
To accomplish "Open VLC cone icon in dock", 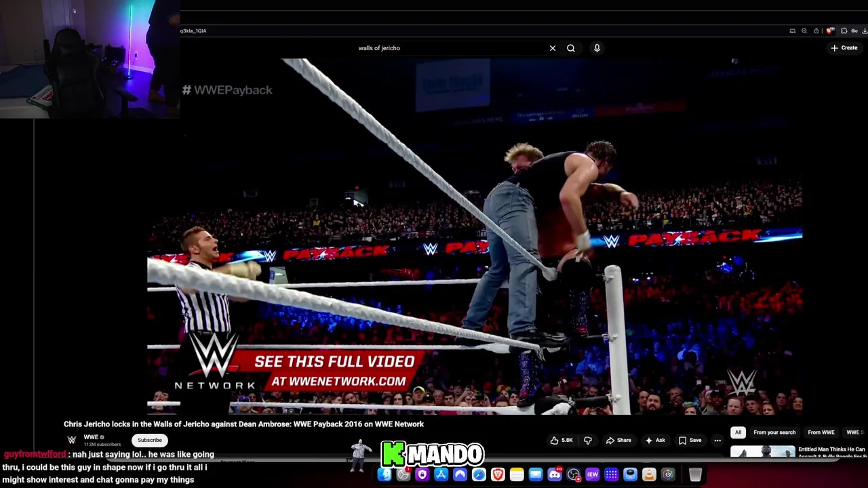I will pos(649,474).
